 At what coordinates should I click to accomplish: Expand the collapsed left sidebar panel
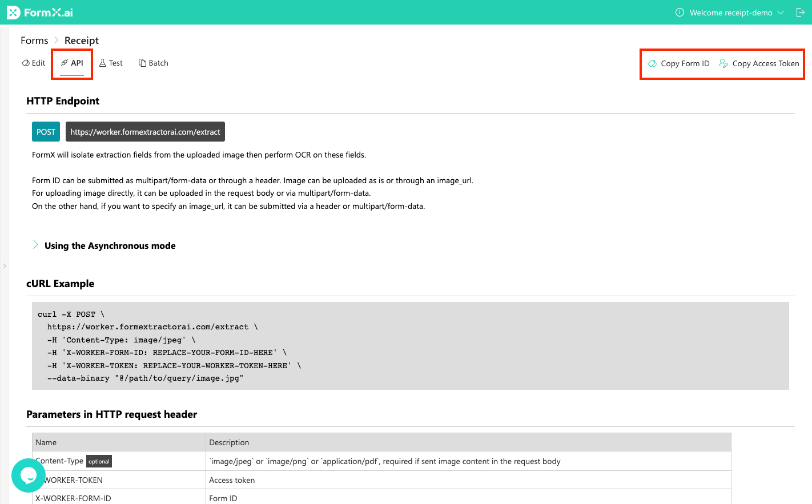5,265
